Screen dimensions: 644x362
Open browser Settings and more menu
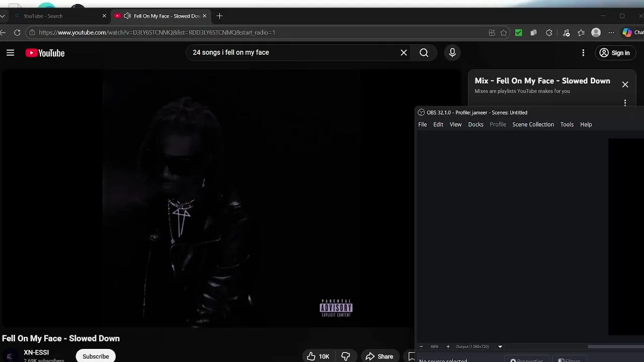[x=611, y=33]
